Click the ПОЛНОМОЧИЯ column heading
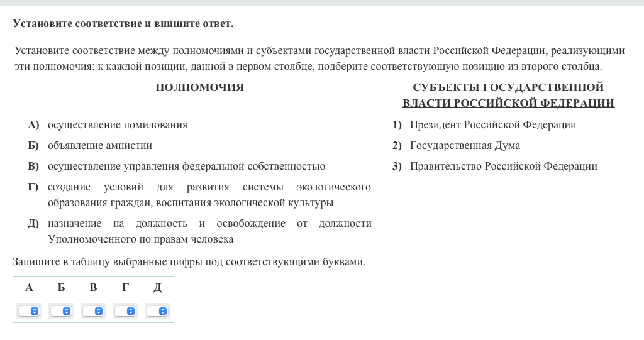Screen dimensions: 644x340 point(199,88)
